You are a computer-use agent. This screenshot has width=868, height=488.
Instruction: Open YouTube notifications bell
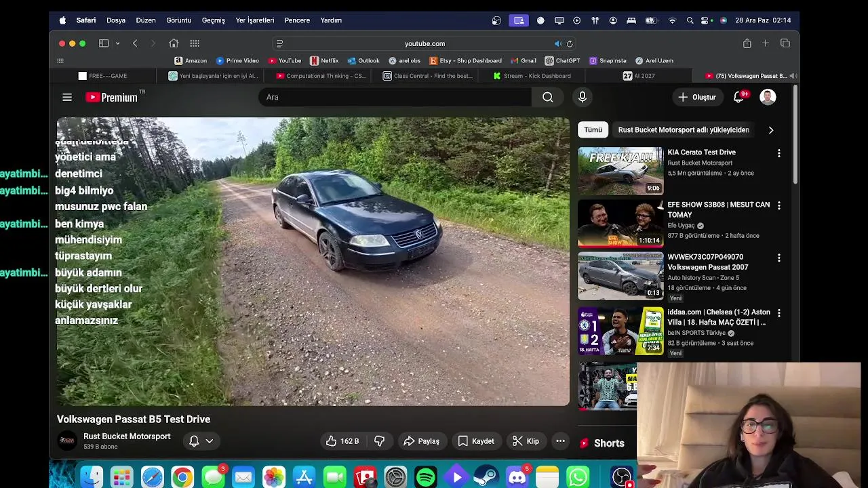739,97
